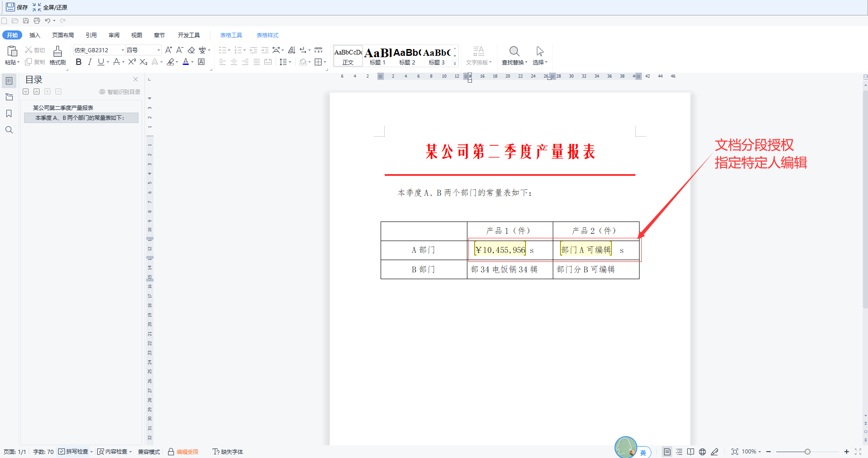
Task: Click the bookmark icon in left sidebar
Action: coord(9,113)
